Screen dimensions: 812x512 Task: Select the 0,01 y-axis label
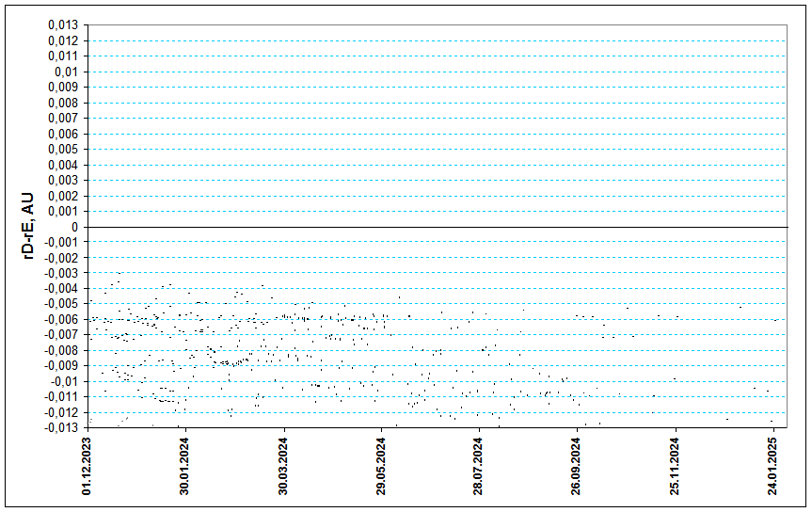(x=66, y=72)
